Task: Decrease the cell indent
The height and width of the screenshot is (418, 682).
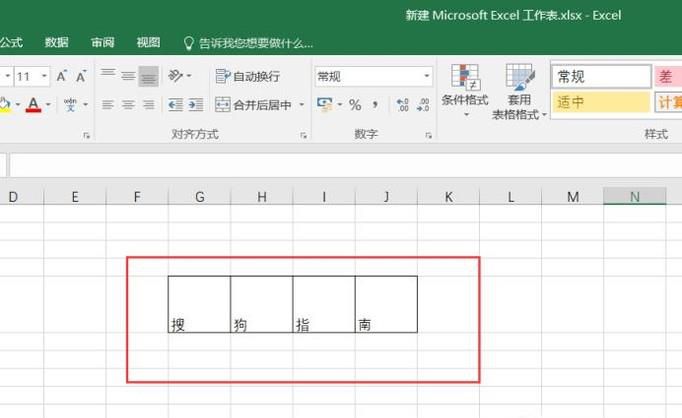Action: [x=175, y=105]
